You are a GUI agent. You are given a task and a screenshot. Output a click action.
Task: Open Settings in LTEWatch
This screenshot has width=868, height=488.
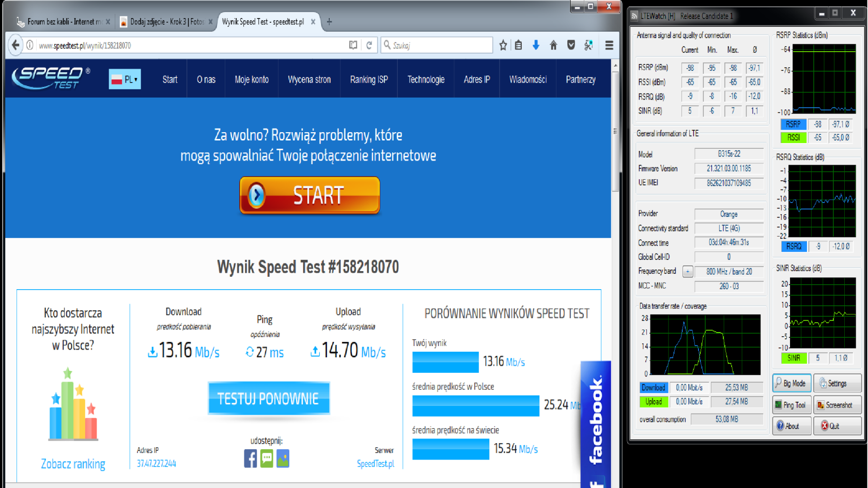[x=838, y=383]
